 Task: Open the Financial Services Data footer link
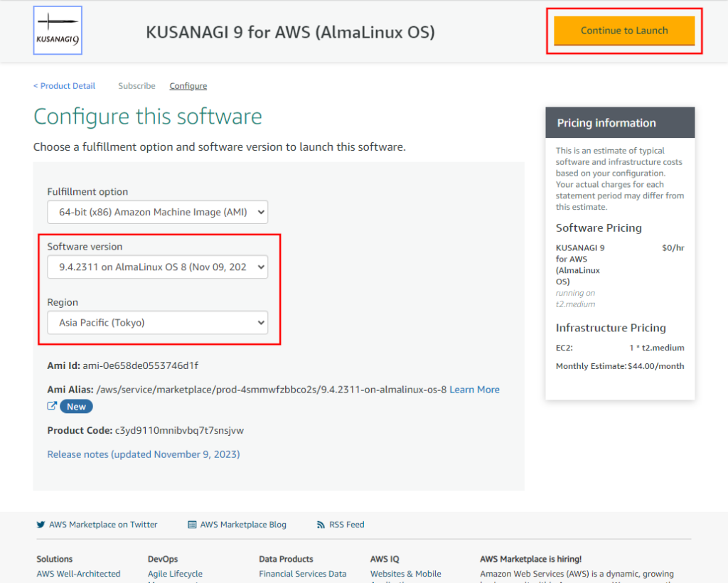[x=303, y=574]
